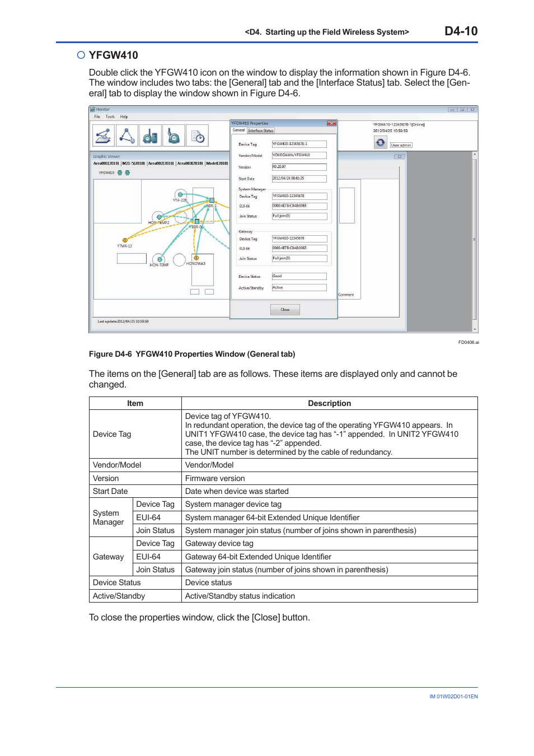Select the second YFGW410 hexagon icon
The width and height of the screenshot is (534, 756).
pos(127,172)
